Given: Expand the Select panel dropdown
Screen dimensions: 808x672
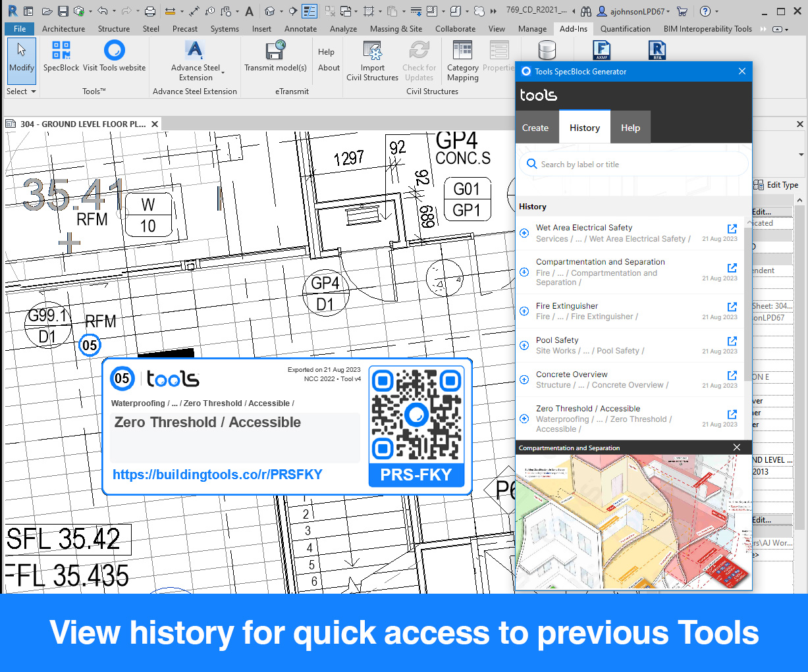Looking at the screenshot, I should coord(21,91).
